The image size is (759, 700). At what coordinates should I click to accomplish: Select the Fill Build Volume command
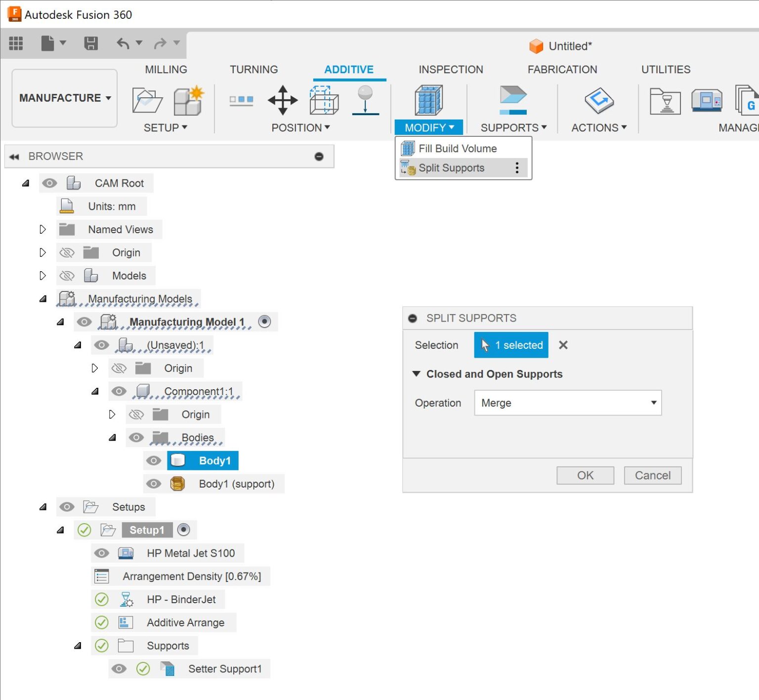point(457,148)
